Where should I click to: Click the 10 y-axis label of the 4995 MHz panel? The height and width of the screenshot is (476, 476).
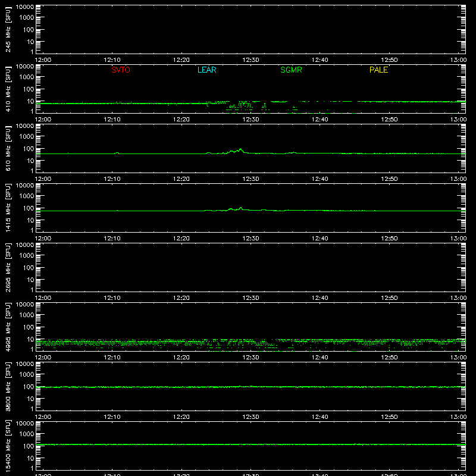coord(31,339)
